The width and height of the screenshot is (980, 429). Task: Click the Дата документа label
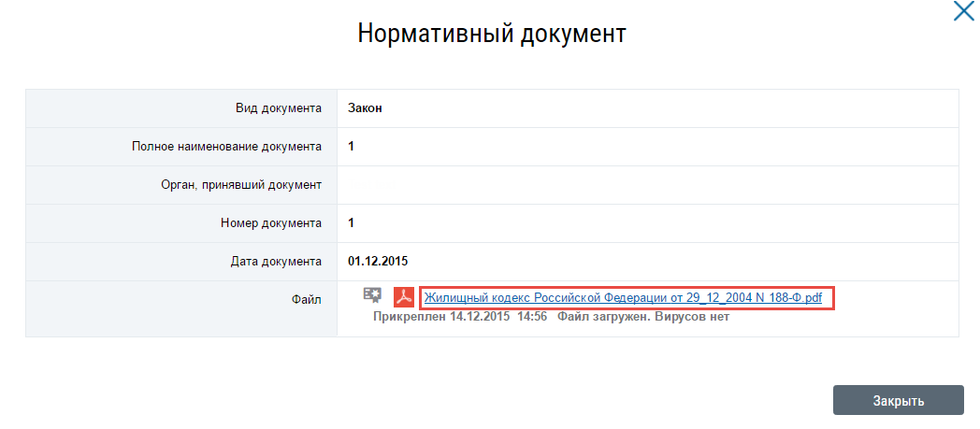click(276, 262)
